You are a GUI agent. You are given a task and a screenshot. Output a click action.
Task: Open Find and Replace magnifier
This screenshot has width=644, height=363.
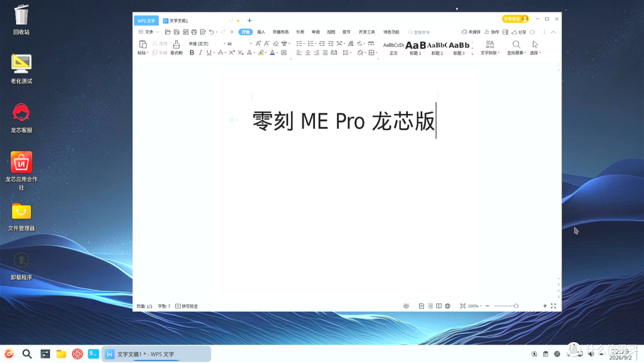516,44
